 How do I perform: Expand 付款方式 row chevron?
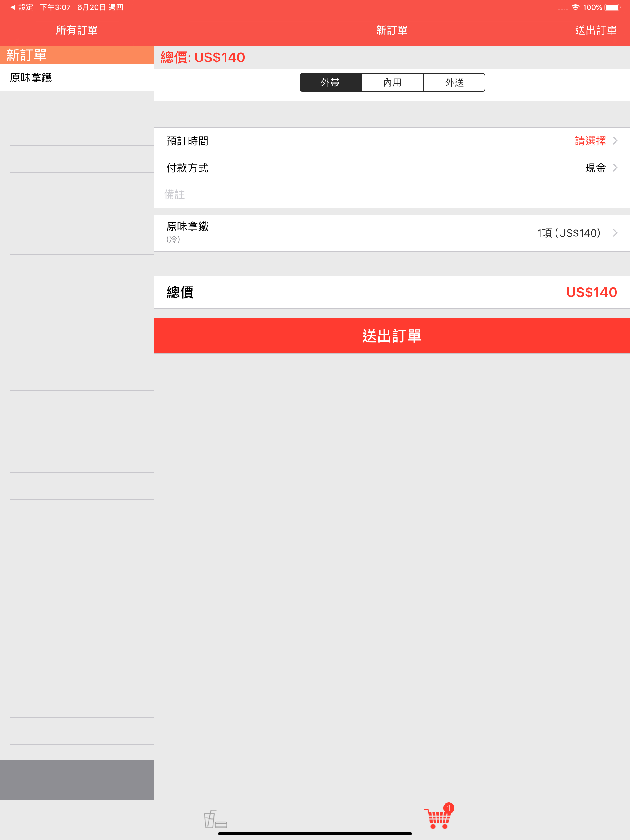pos(615,168)
